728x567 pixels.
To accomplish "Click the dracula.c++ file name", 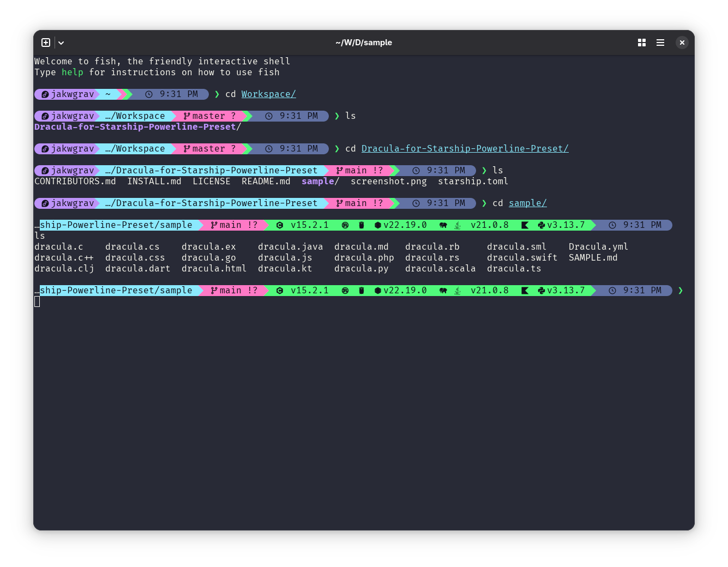I will [x=64, y=258].
